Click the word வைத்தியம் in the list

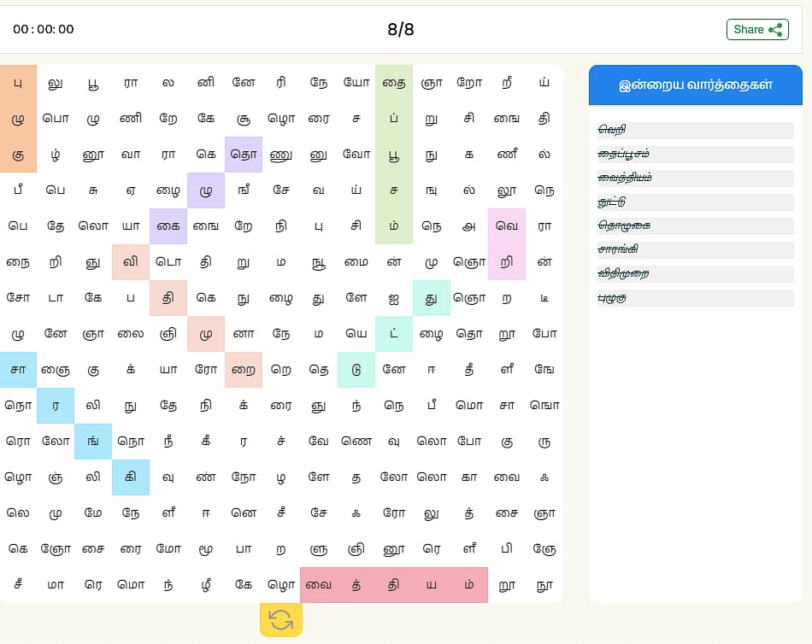pyautogui.click(x=625, y=178)
